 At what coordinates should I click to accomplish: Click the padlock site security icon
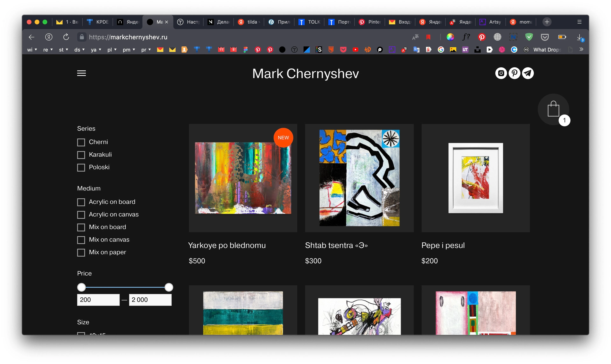pyautogui.click(x=82, y=37)
